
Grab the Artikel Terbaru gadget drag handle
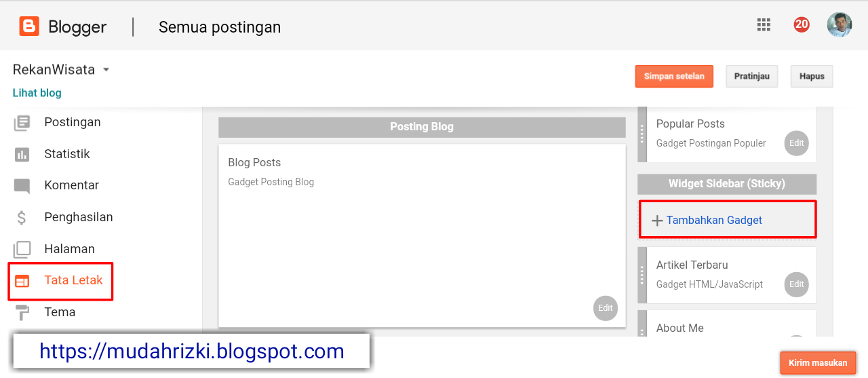(x=642, y=275)
